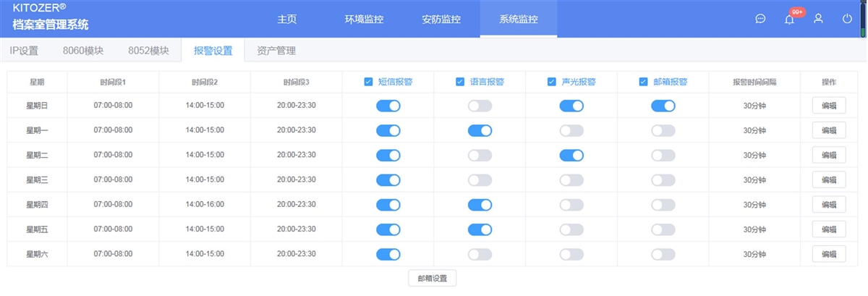
Task: Uncheck the 短信报警 header checkbox
Action: pyautogui.click(x=368, y=82)
